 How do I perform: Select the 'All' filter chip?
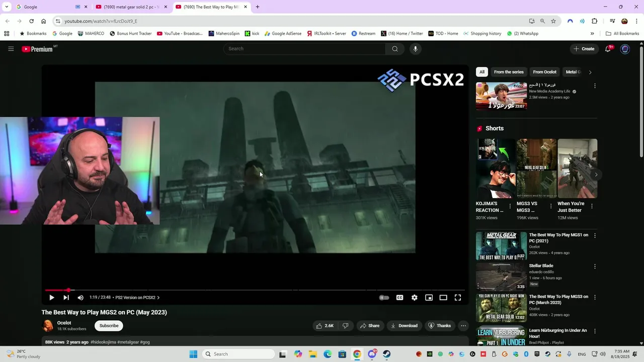tap(482, 72)
